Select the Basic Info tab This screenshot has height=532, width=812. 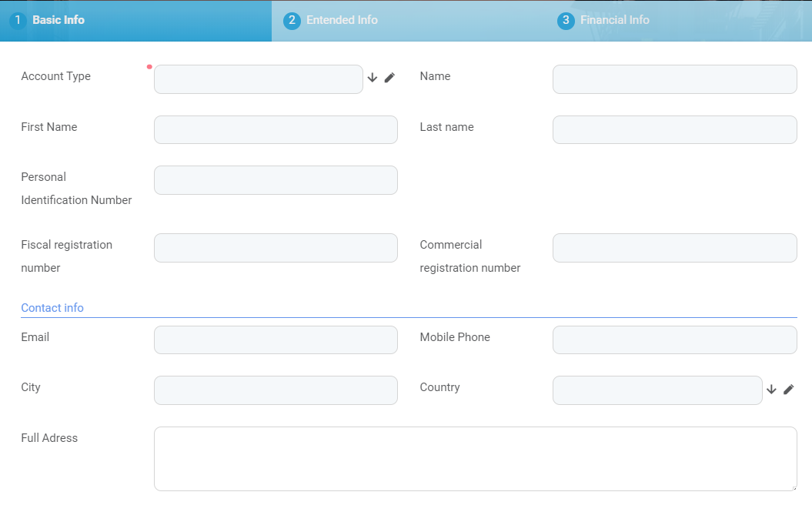[x=58, y=20]
